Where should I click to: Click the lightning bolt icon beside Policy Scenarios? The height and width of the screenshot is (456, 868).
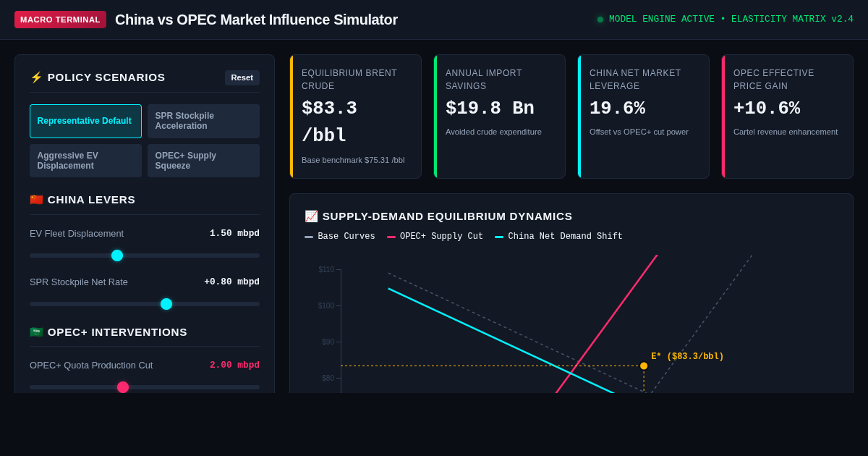click(36, 77)
